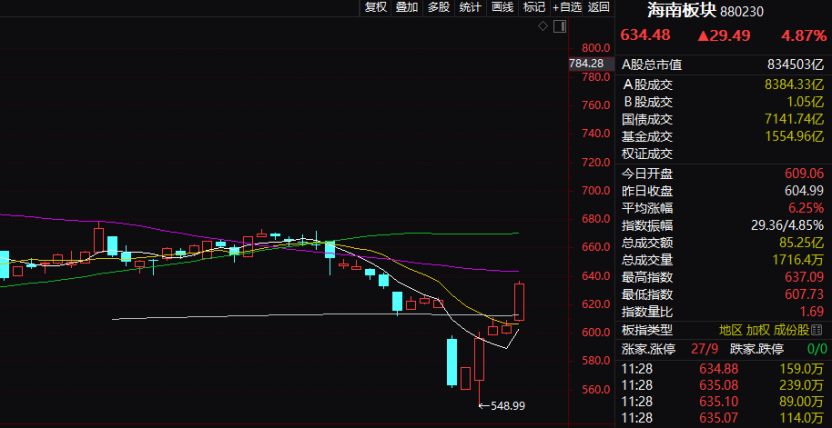Click the latest large red candlestick
Screen dimensions: 832x428
point(519,301)
